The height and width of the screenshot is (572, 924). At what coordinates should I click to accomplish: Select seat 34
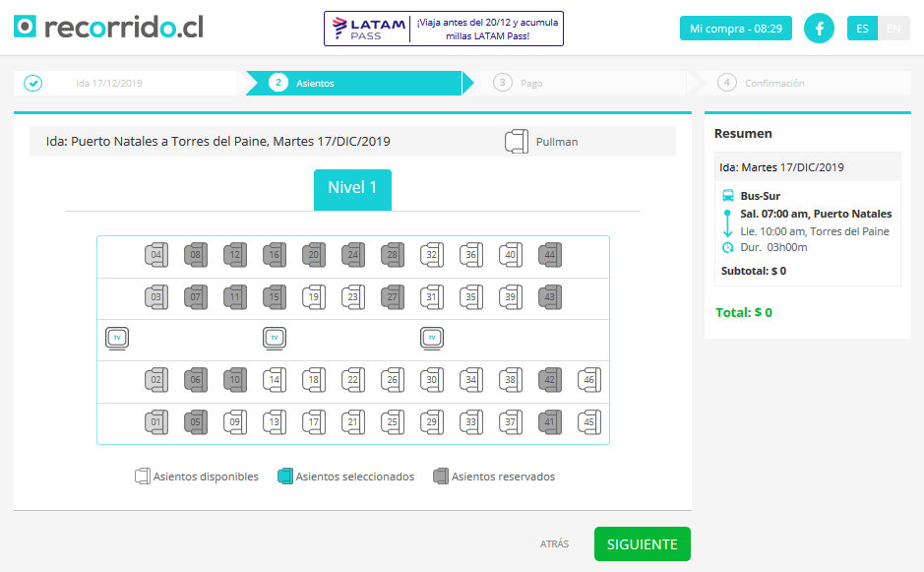click(471, 380)
